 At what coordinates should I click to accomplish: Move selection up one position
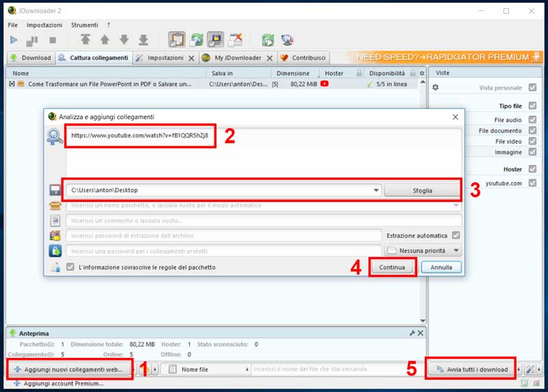tap(105, 40)
